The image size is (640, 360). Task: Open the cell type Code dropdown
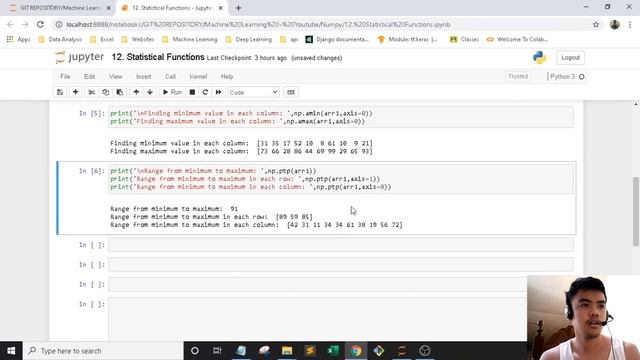point(253,92)
